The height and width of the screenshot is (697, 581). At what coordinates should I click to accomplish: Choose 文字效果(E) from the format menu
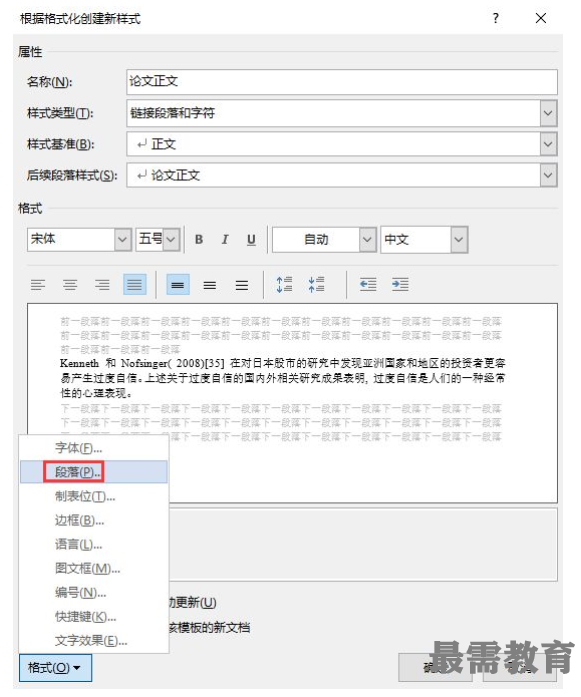point(94,641)
